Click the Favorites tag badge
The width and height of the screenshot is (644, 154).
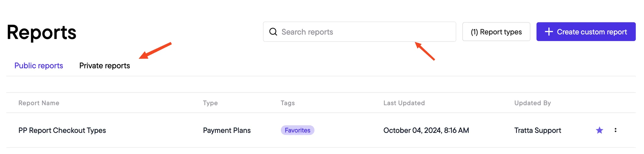(297, 130)
